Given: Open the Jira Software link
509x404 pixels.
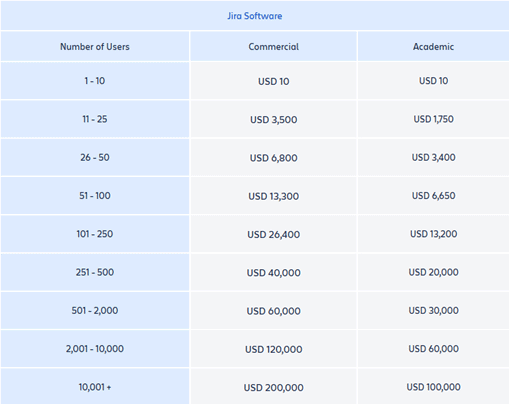Looking at the screenshot, I should point(255,16).
